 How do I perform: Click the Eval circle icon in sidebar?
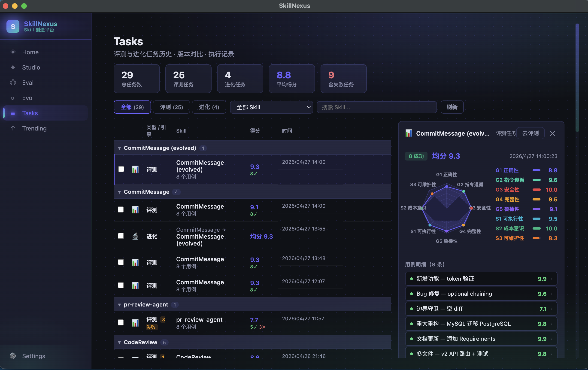tap(13, 82)
